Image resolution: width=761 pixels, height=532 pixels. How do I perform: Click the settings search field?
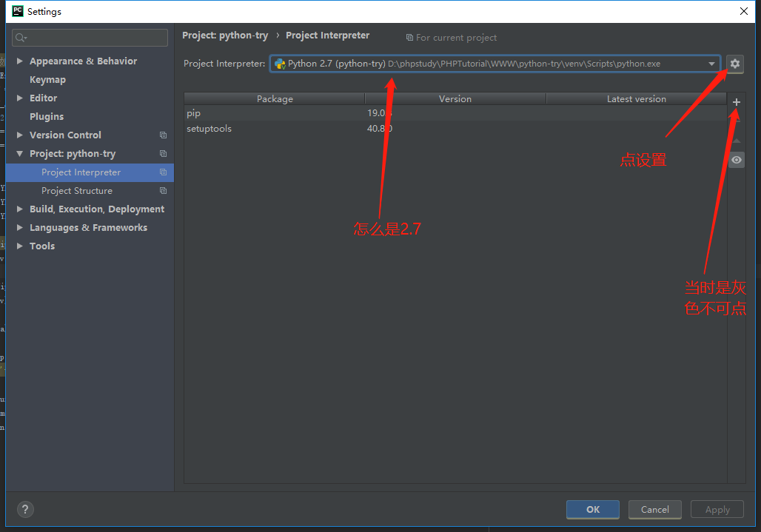90,38
